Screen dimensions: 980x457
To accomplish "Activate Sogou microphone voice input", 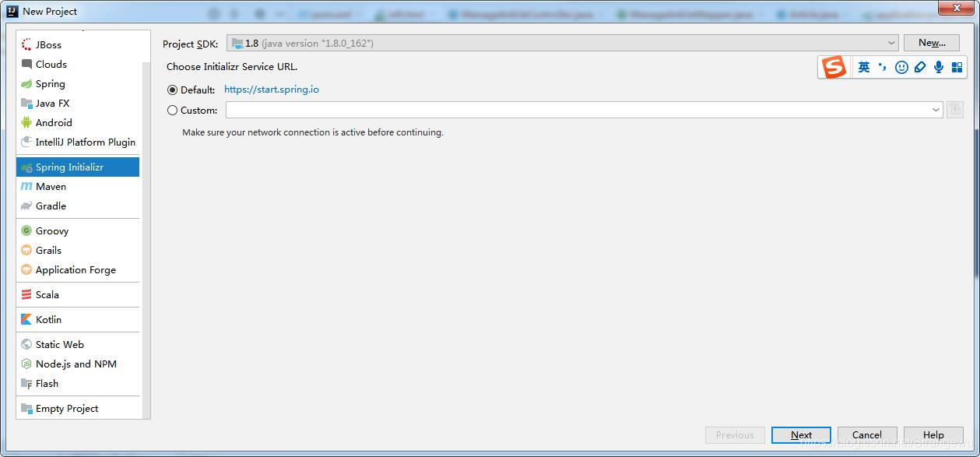I will pos(939,68).
